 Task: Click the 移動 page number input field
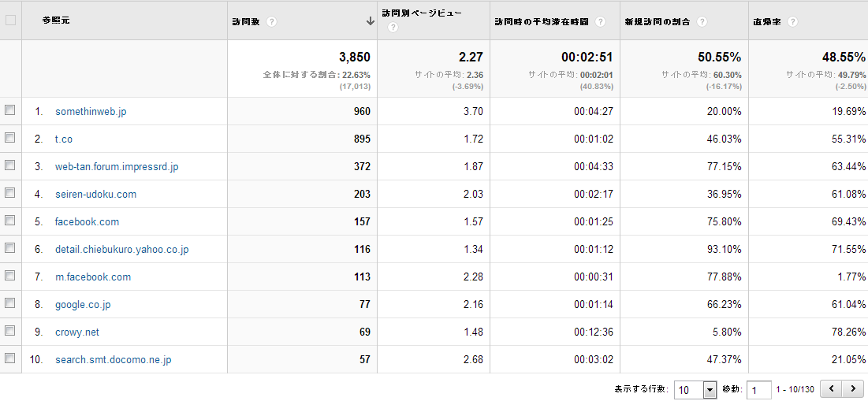758,390
